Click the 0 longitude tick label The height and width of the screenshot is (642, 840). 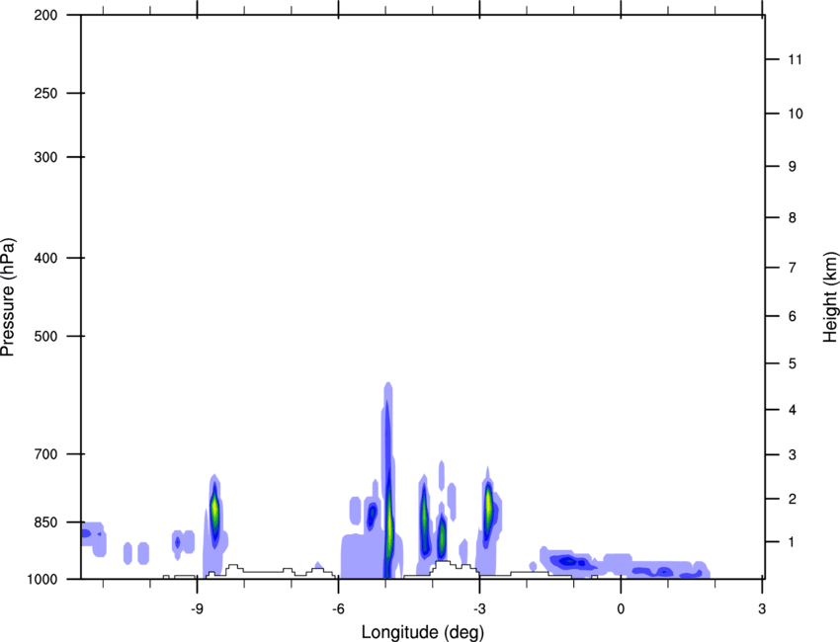point(621,608)
